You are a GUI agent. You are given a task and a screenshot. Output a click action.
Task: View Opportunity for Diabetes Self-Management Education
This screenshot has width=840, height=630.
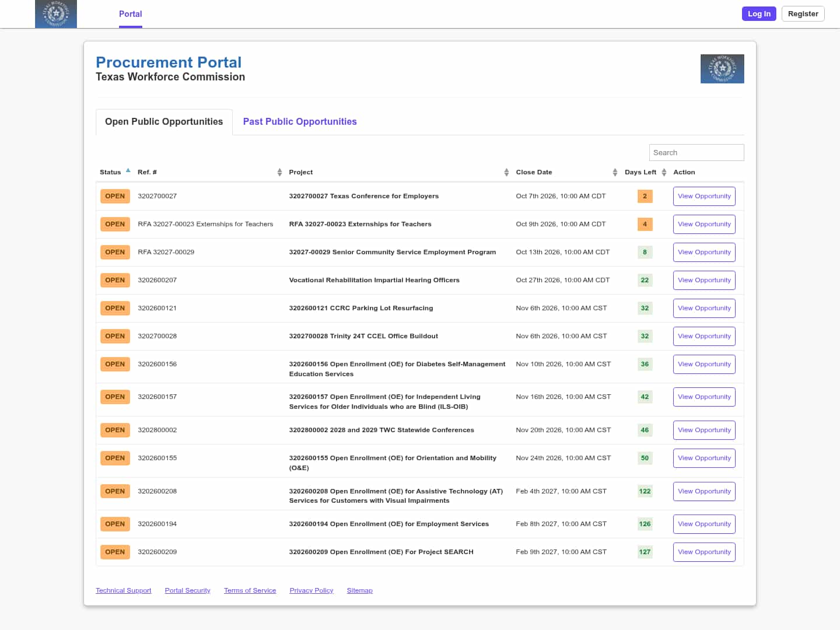coord(704,365)
